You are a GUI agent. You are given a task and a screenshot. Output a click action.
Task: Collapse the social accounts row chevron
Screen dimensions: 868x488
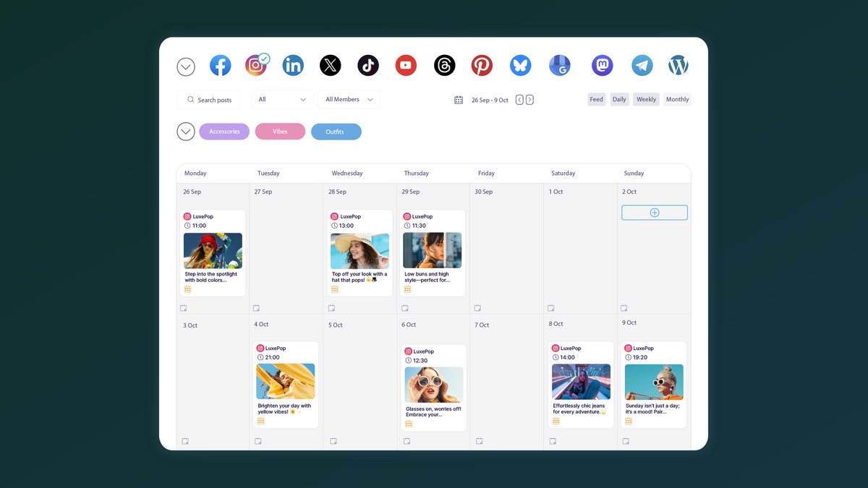[x=186, y=67]
